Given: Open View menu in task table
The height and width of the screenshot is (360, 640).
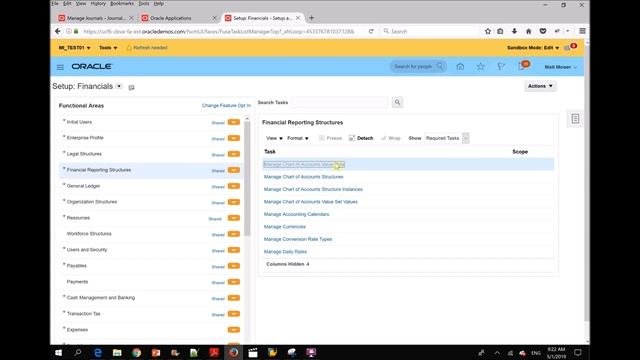Looking at the screenshot, I should tap(274, 138).
